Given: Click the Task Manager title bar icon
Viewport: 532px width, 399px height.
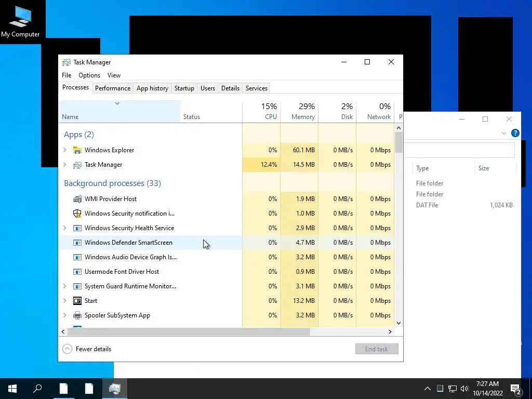Looking at the screenshot, I should tap(66, 62).
